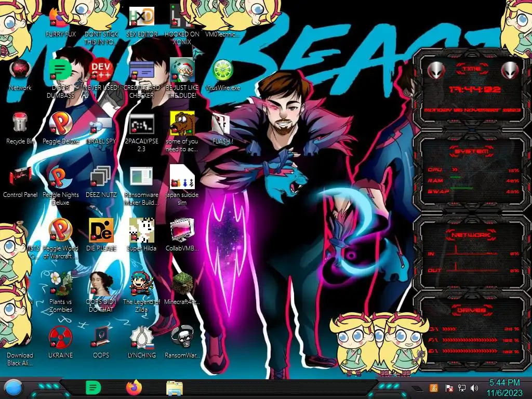Click the SYSTEM widget header
532x399 pixels.
[471, 151]
